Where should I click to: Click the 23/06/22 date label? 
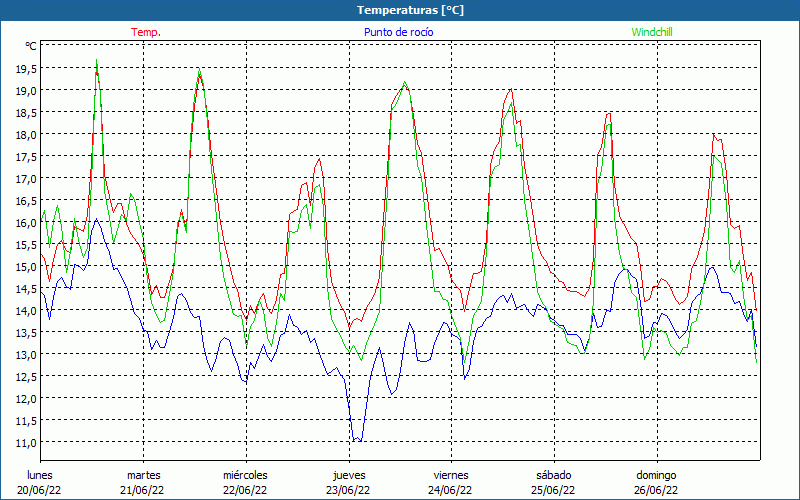tap(348, 490)
